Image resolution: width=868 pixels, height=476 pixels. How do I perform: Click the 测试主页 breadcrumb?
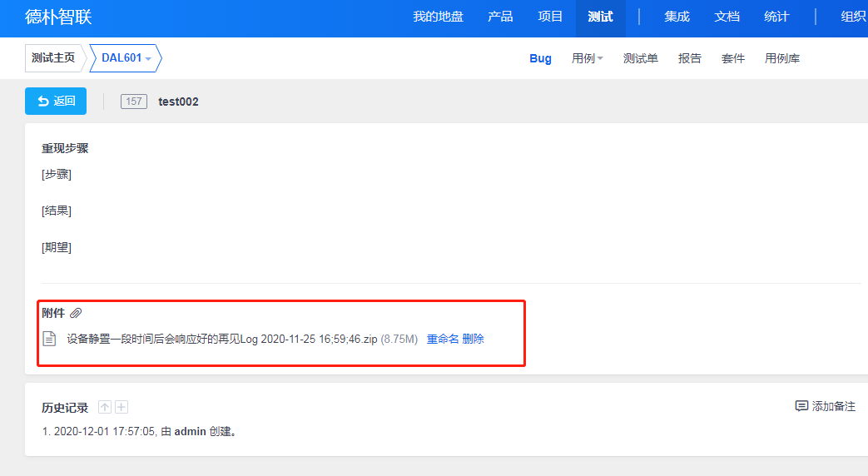pyautogui.click(x=53, y=58)
